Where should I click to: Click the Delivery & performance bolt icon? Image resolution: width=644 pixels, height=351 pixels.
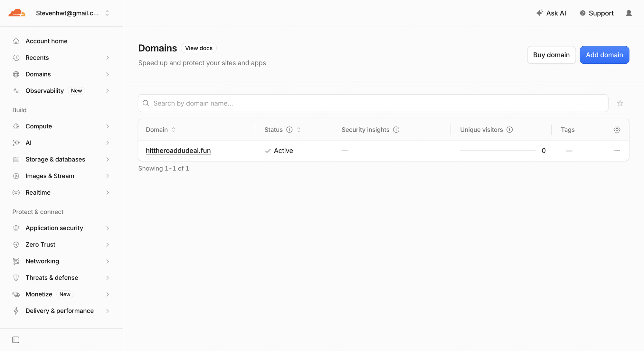coord(16,311)
